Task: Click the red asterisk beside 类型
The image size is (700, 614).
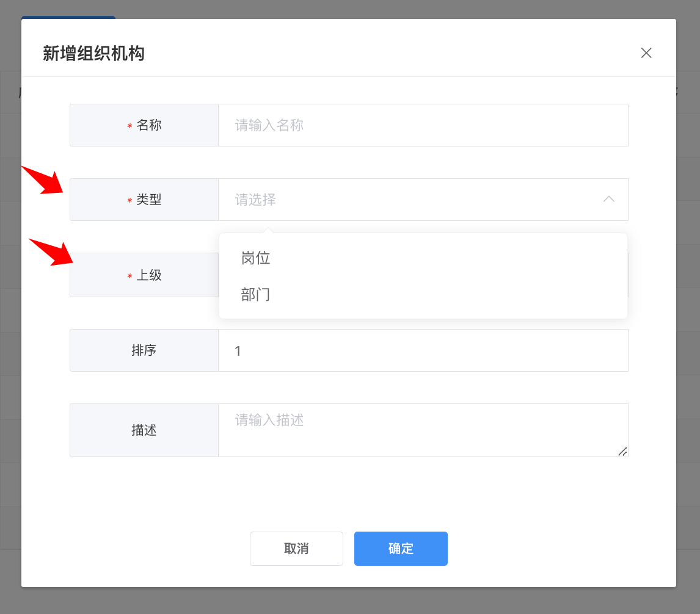Action: [x=129, y=201]
